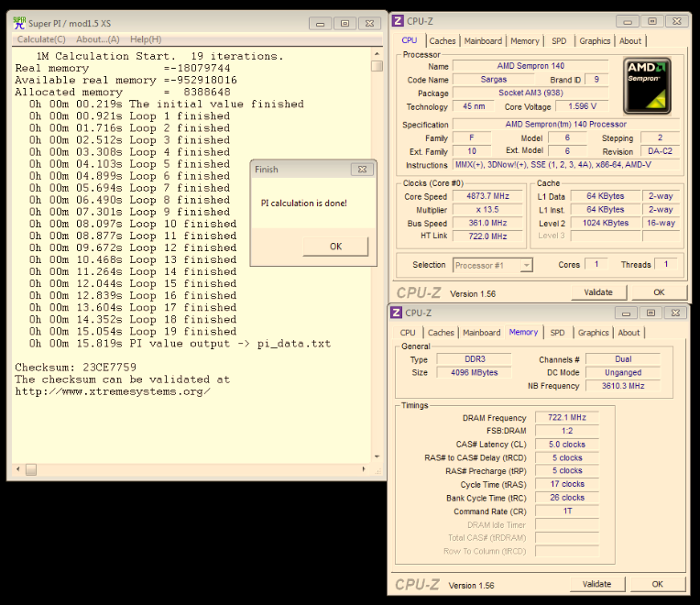Click Super PI horizontal scrollbar left arrow
The image size is (700, 605).
17,468
